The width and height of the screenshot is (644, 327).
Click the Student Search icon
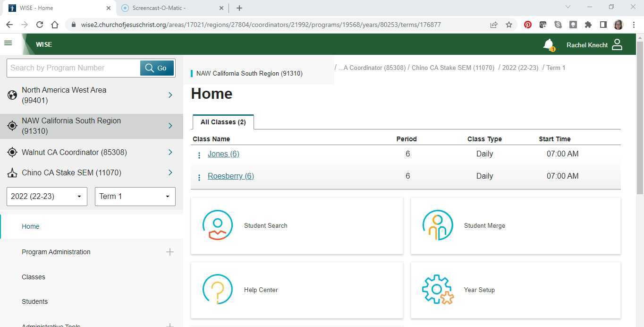[218, 225]
